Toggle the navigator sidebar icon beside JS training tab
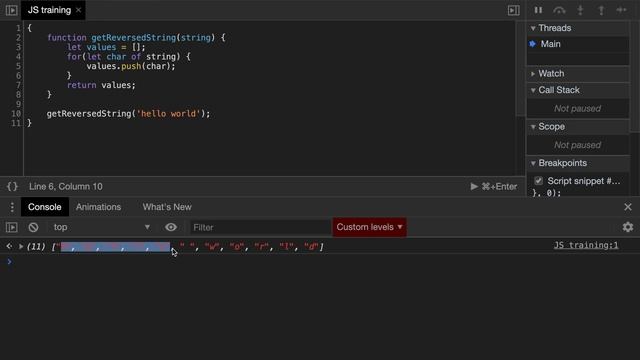 click(11, 10)
